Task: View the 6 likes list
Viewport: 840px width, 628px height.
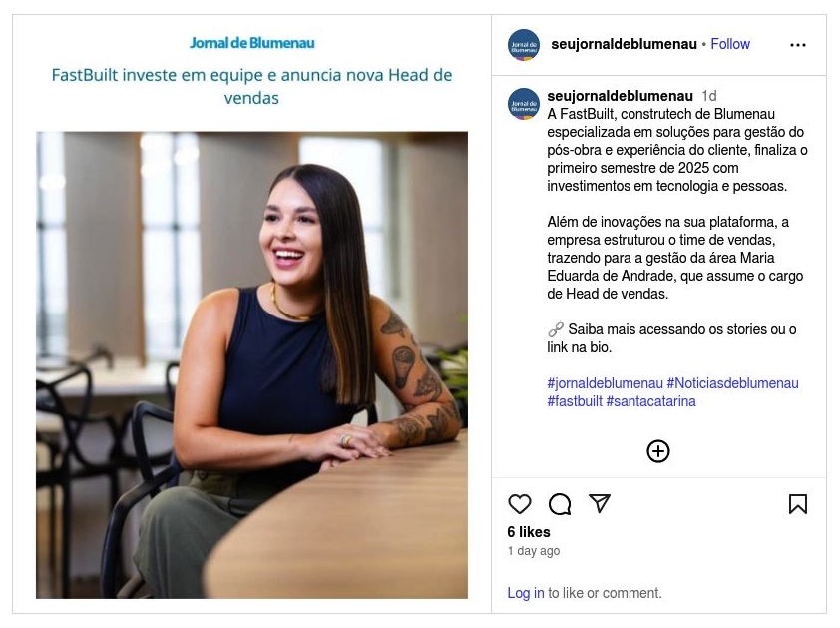Action: 528,532
